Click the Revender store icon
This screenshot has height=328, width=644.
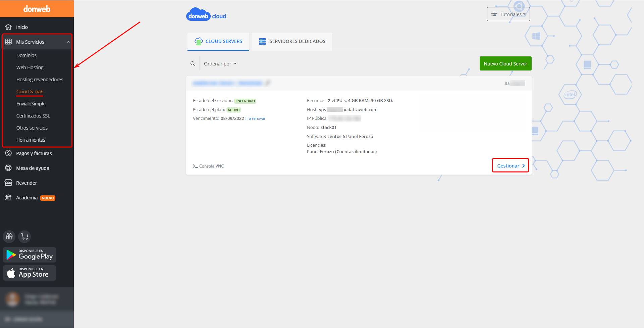(8, 183)
